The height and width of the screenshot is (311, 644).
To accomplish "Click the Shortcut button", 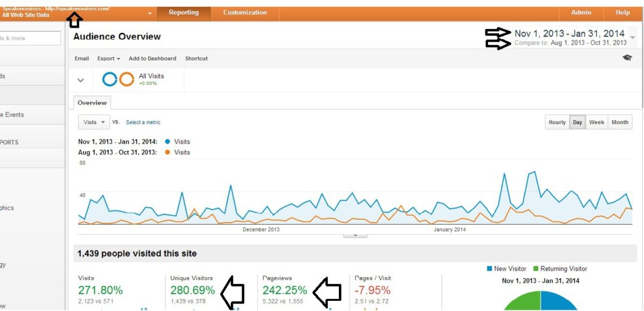I will (196, 59).
